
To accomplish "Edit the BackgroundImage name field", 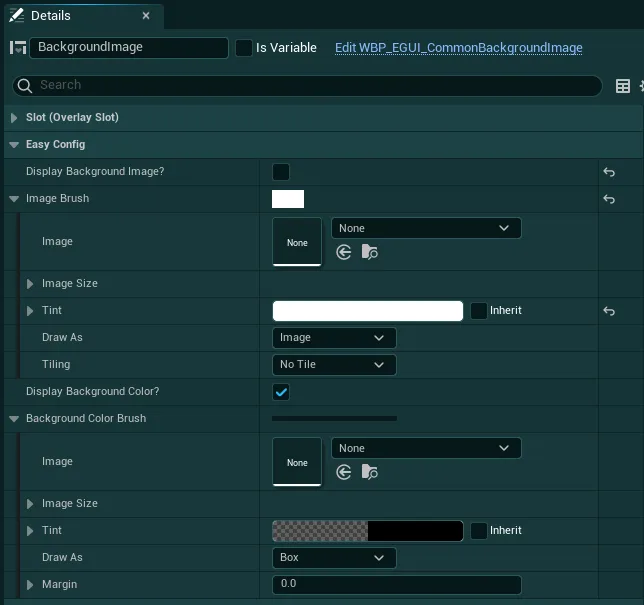I will point(129,48).
